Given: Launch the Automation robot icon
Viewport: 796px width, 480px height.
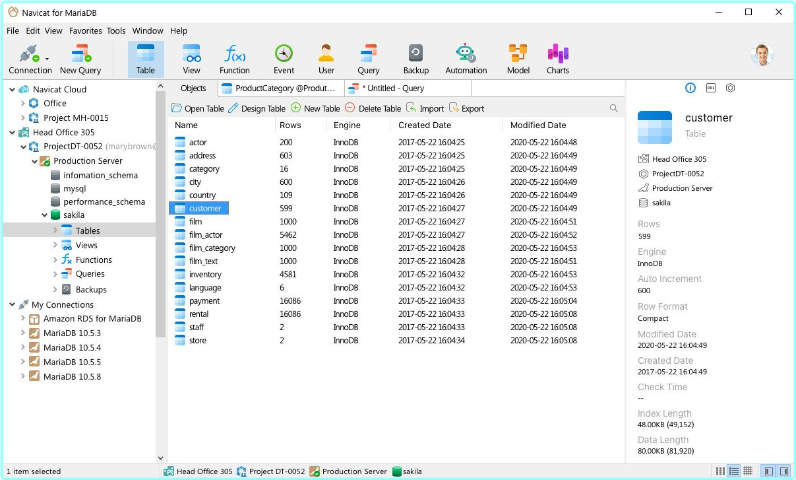Looking at the screenshot, I should 466,57.
